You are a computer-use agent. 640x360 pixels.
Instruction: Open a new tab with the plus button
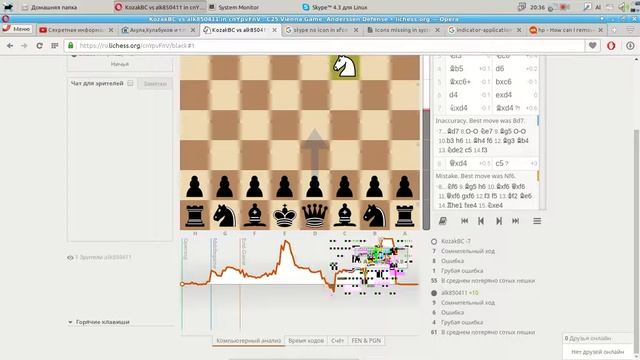(x=614, y=30)
